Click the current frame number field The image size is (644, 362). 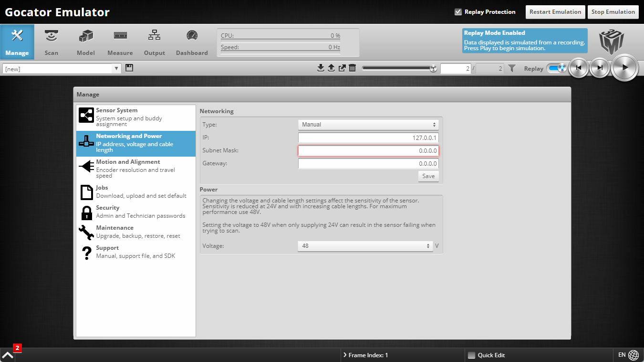[x=456, y=69]
